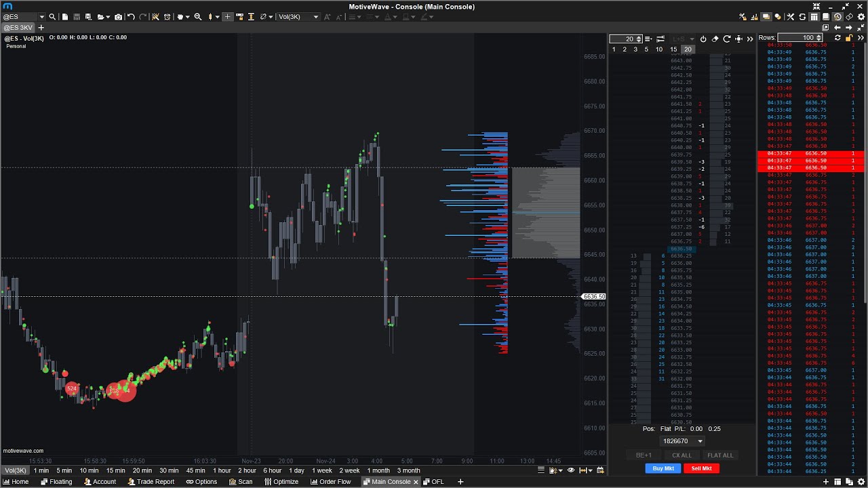Select DOM quantity preset 20

688,49
